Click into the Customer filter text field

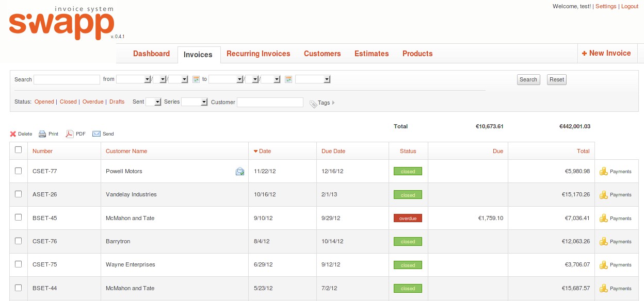coord(270,102)
